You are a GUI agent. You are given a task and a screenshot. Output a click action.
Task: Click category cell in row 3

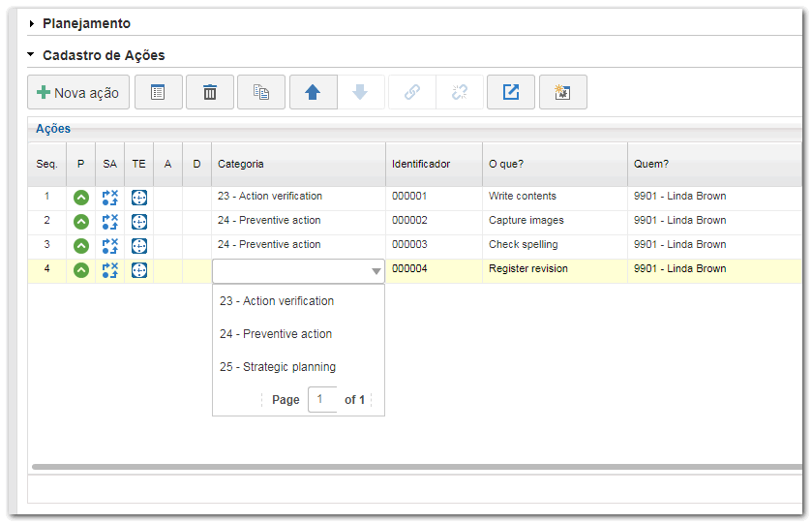click(298, 245)
